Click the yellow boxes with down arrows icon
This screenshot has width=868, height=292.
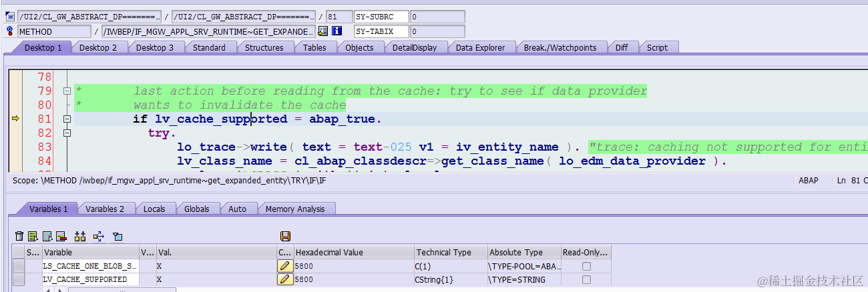(81, 236)
